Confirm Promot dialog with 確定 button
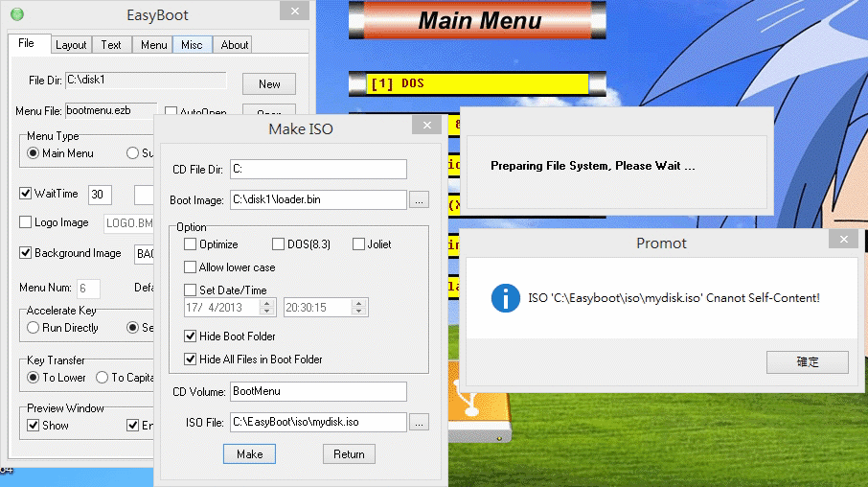 [x=807, y=361]
